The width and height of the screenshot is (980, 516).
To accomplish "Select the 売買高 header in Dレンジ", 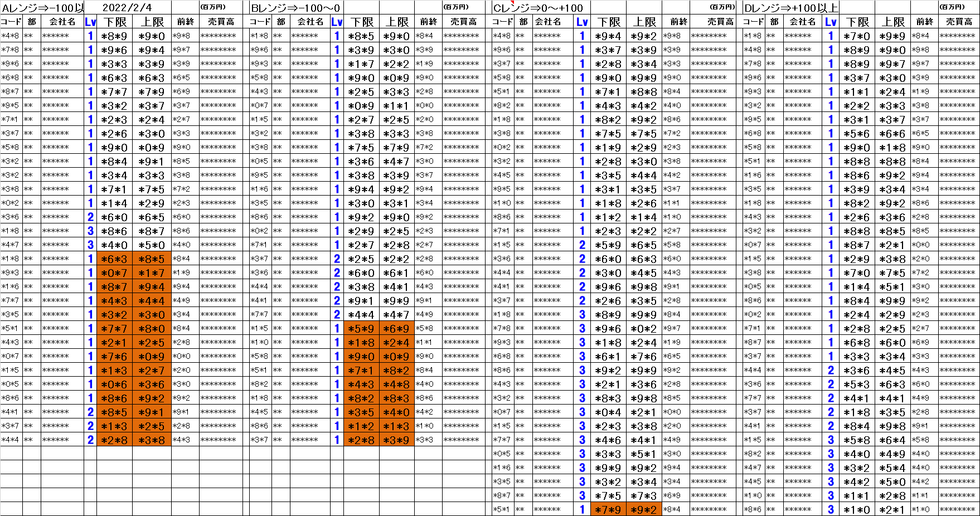I will [x=959, y=22].
